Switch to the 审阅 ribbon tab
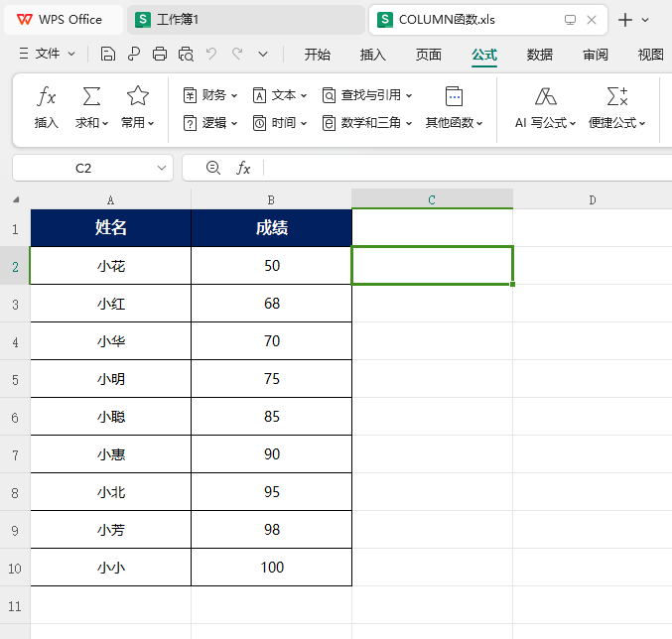This screenshot has height=639, width=672. click(x=596, y=55)
